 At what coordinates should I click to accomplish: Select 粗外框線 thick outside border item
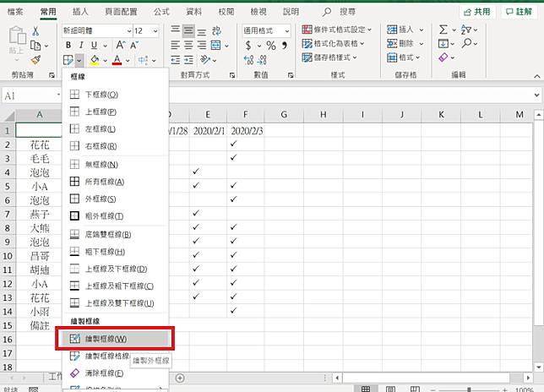tap(115, 216)
